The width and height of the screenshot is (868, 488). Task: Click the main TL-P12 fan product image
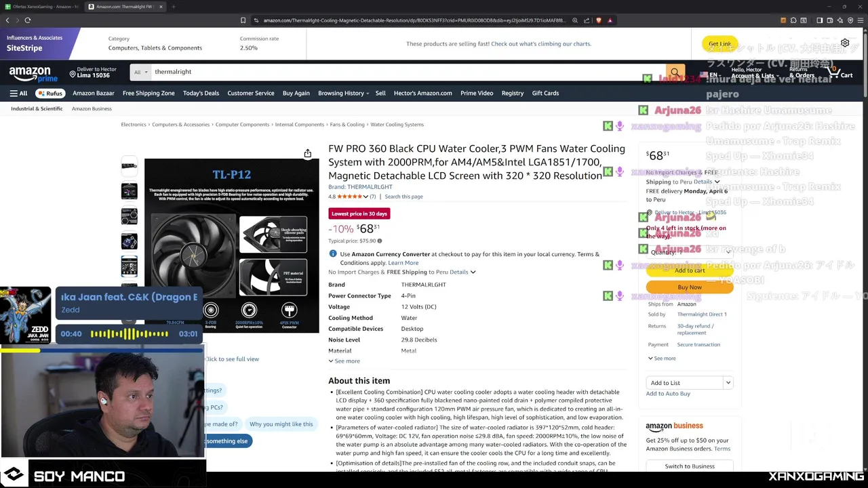coord(231,245)
